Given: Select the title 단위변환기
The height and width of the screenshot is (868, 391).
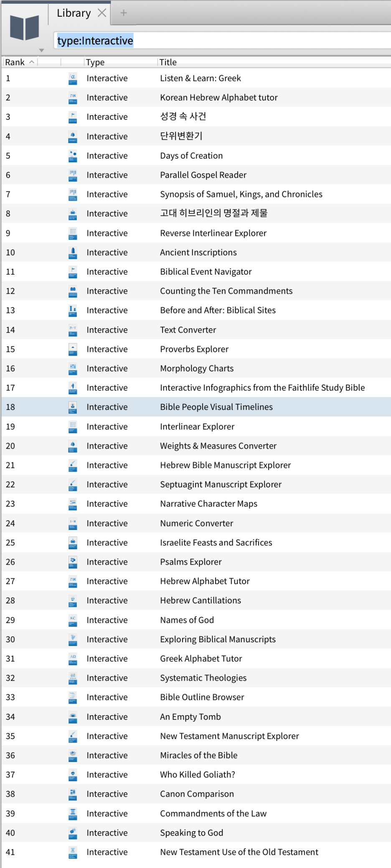Looking at the screenshot, I should click(x=181, y=136).
